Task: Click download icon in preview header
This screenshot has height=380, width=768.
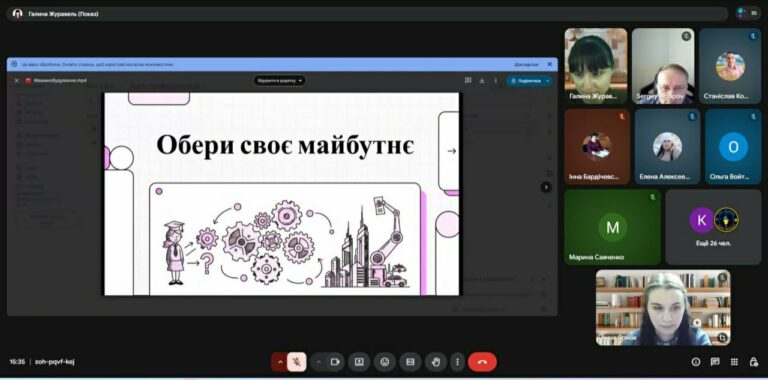Action: (x=482, y=80)
